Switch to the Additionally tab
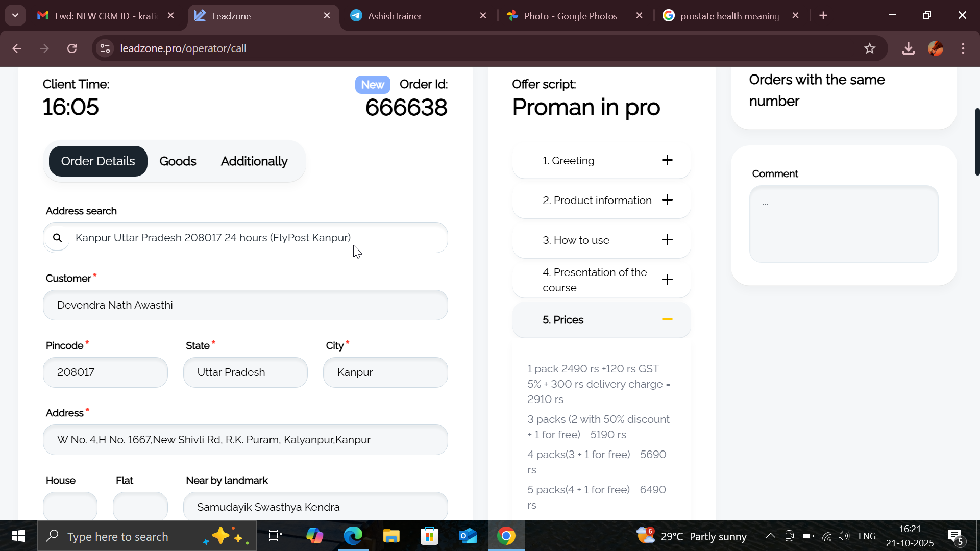Viewport: 980px width, 551px height. click(254, 161)
